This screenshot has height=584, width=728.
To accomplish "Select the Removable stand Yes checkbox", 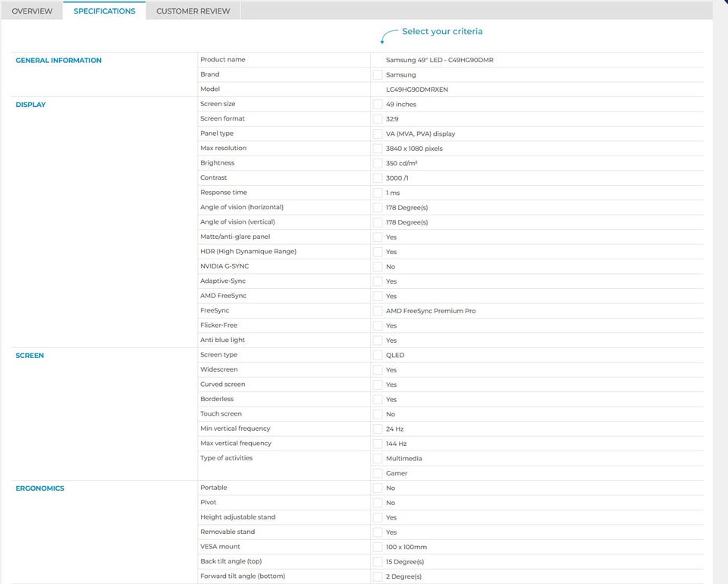I will (x=378, y=532).
